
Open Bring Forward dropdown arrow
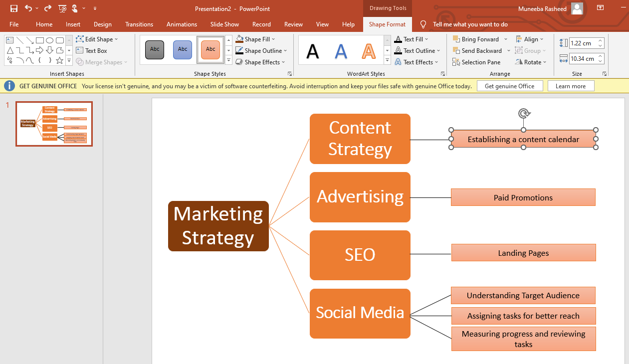(505, 39)
